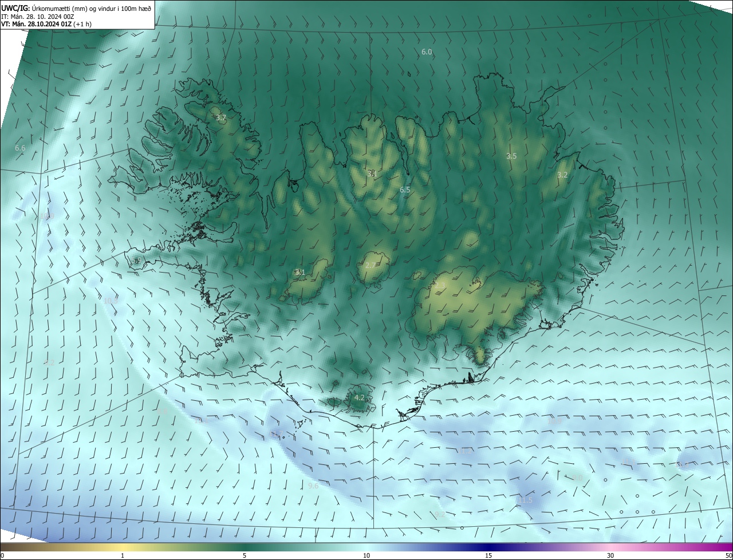The width and height of the screenshot is (733, 560).
Task: Click the title 'Úrkomumætti (mm) og vindur í 100m hæð'
Action: (91, 7)
